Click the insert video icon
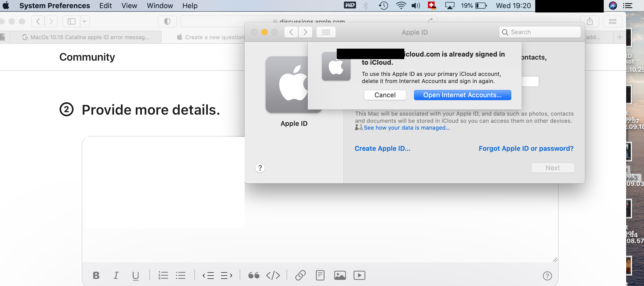Viewport: 644px width, 286px height. pyautogui.click(x=359, y=275)
